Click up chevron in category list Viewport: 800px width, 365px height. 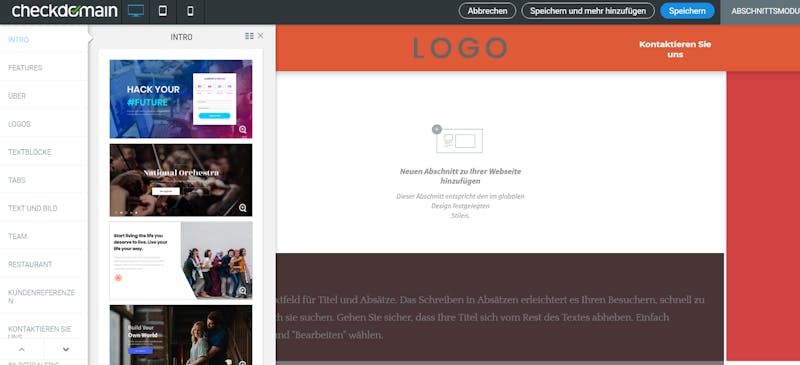pos(22,350)
